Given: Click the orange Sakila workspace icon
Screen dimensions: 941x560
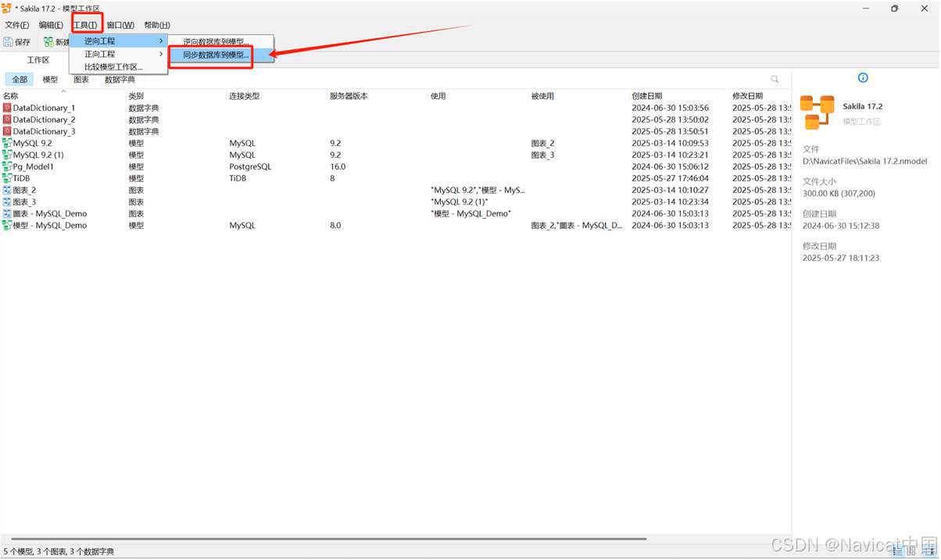Looking at the screenshot, I should [818, 112].
